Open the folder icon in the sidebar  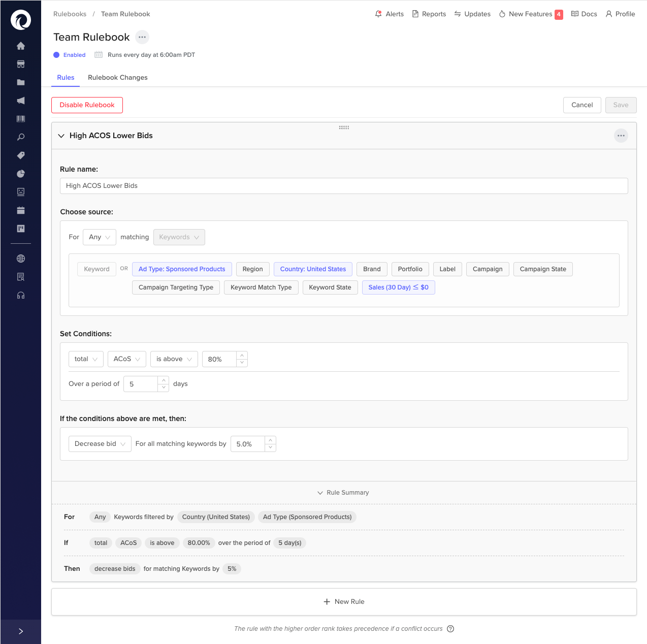(x=21, y=82)
